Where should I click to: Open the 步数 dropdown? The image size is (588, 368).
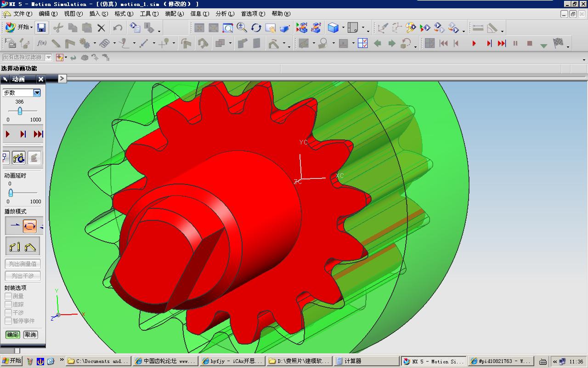point(37,93)
